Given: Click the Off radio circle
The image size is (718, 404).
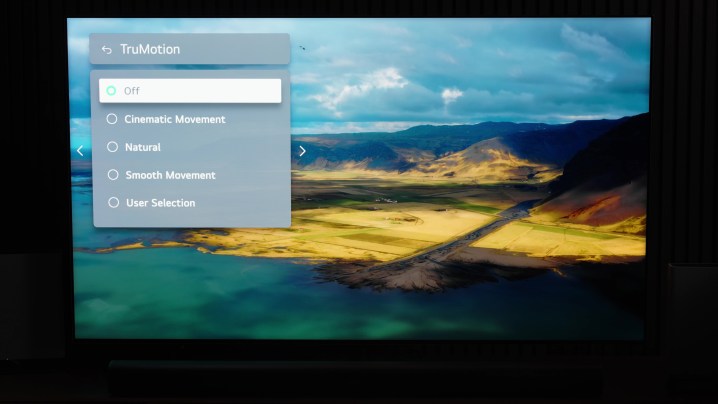Looking at the screenshot, I should 111,91.
